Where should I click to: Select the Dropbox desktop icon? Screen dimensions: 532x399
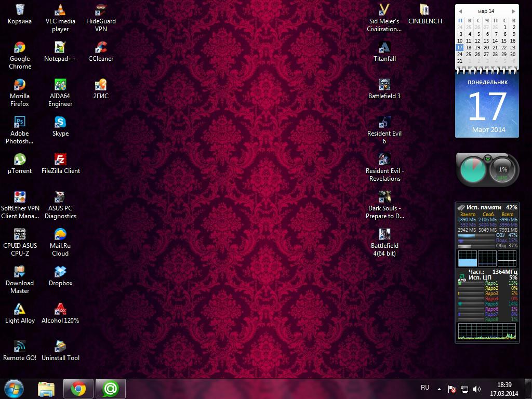point(60,275)
